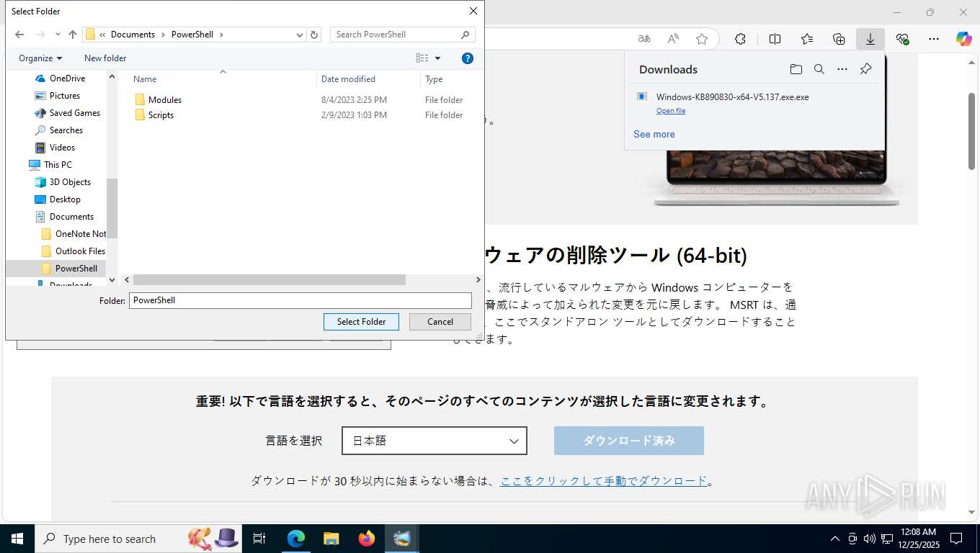This screenshot has height=553, width=980.
Task: Open downloads folder icon in Downloads panel
Action: (796, 69)
